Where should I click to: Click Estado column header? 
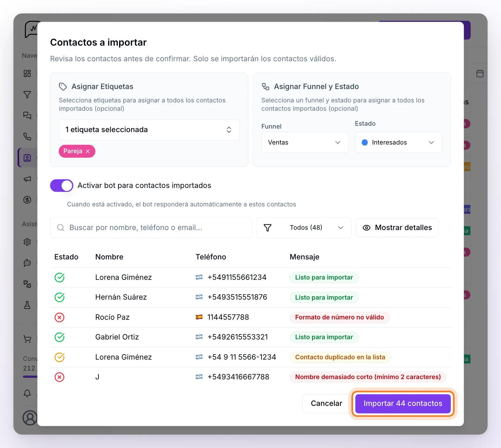(66, 257)
